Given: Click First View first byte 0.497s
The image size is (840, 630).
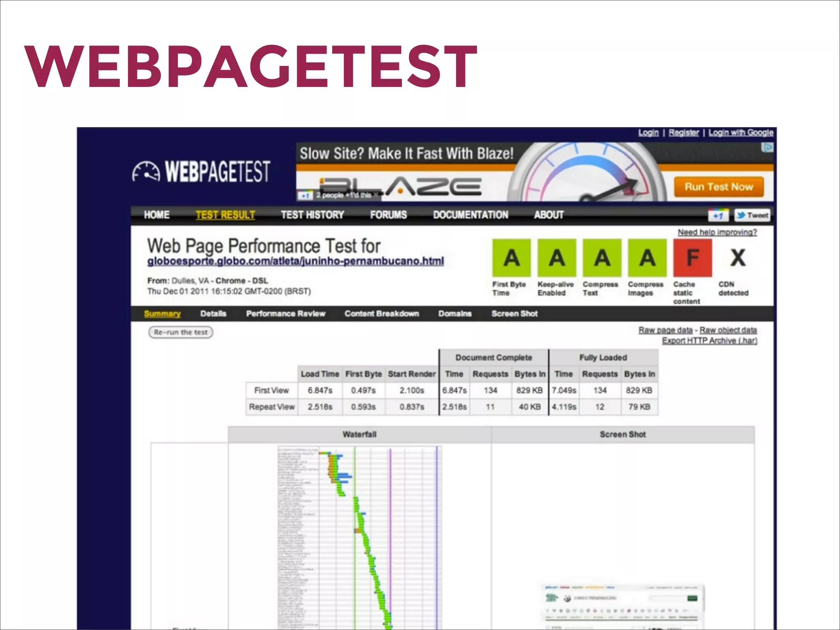Looking at the screenshot, I should [x=363, y=390].
